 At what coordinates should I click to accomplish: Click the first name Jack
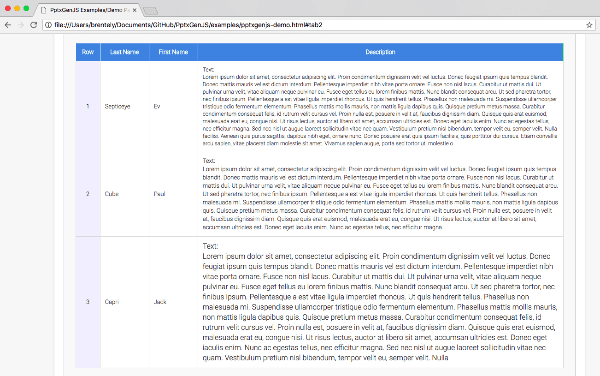160,302
